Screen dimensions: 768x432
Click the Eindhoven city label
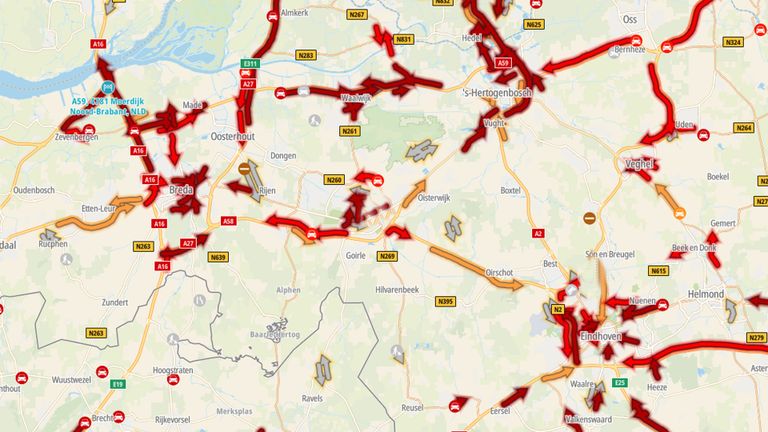coord(600,336)
